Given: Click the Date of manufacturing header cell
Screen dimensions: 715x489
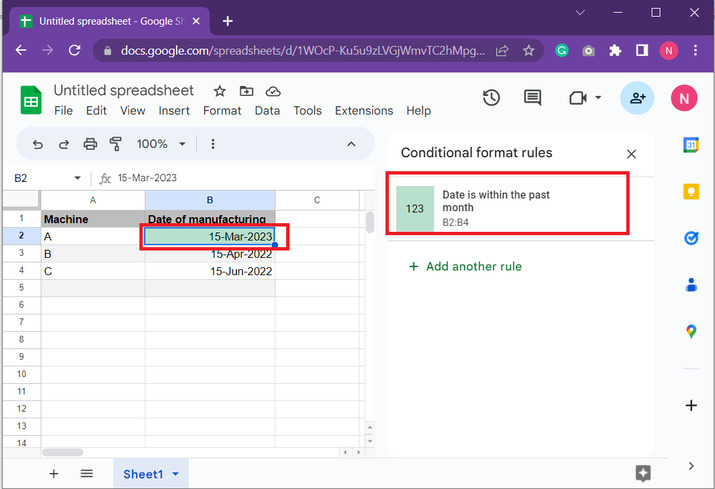Looking at the screenshot, I should tap(210, 219).
